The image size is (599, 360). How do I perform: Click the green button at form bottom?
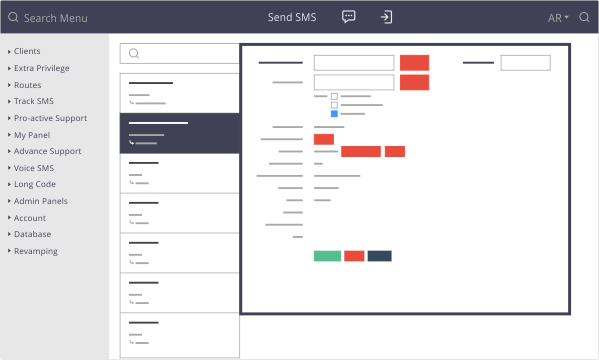coord(327,256)
